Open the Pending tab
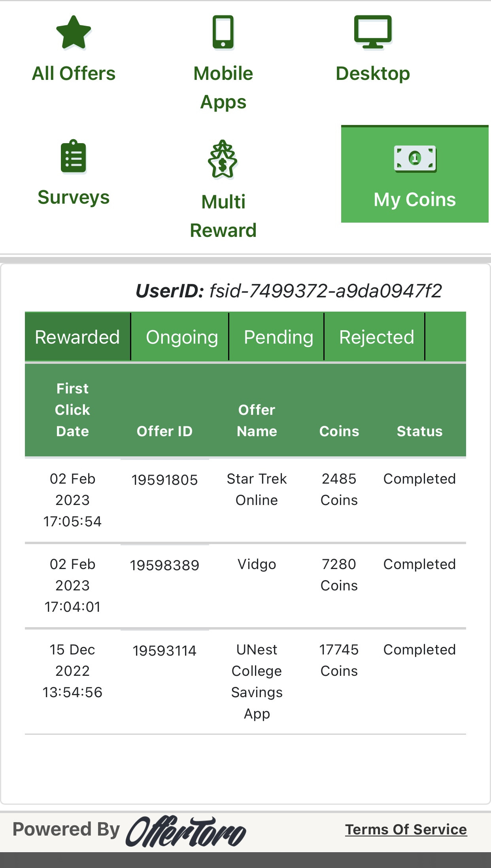The width and height of the screenshot is (491, 868). pos(278,337)
